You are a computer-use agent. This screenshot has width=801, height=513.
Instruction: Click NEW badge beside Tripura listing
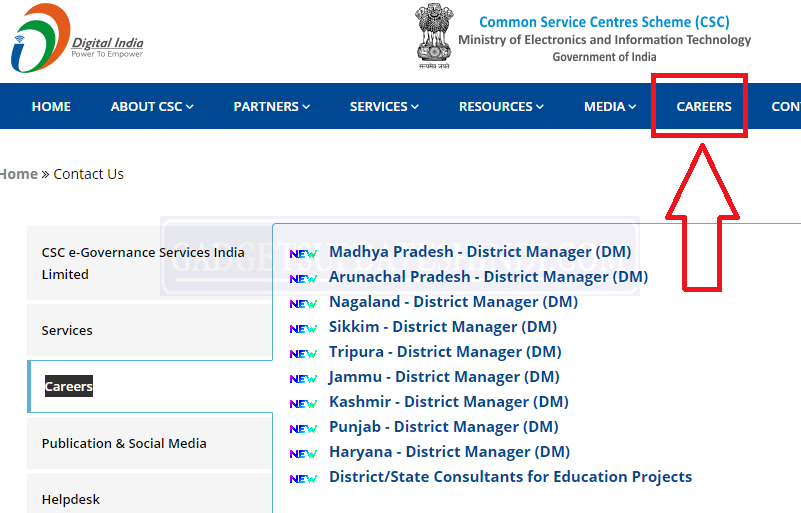click(303, 354)
